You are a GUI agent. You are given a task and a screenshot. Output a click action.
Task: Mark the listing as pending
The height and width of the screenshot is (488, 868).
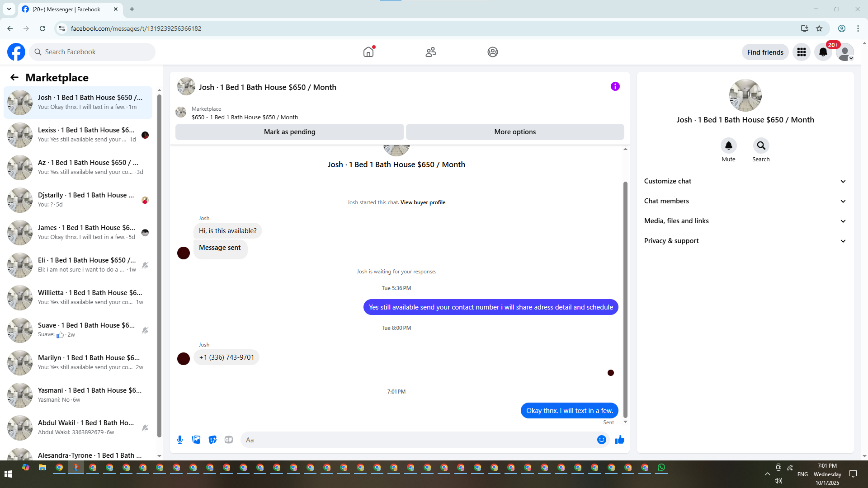(x=290, y=132)
